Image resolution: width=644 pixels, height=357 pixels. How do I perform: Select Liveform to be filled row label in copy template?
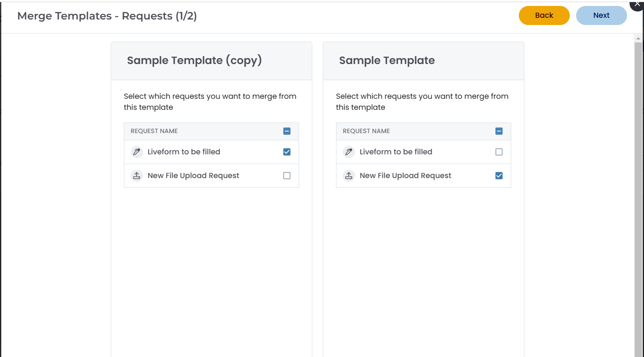pos(184,152)
